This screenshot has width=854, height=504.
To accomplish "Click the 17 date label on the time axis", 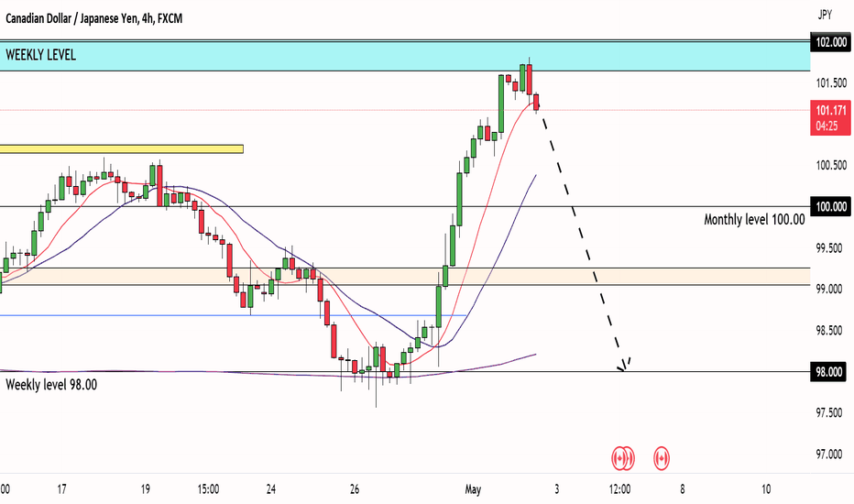I will click(61, 488).
